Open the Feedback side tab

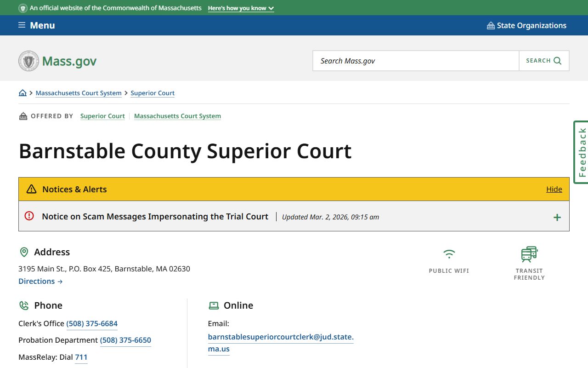tap(581, 152)
